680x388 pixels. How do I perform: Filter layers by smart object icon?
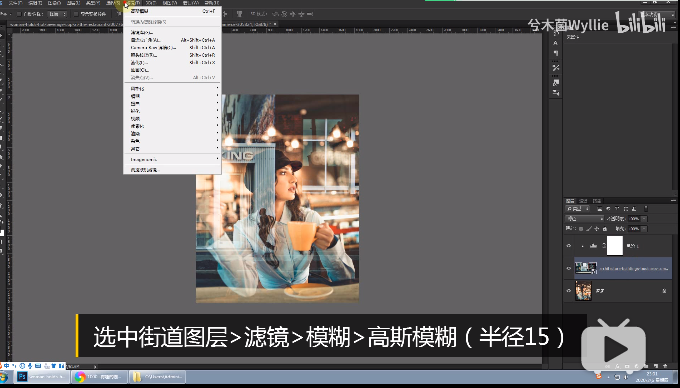634,209
